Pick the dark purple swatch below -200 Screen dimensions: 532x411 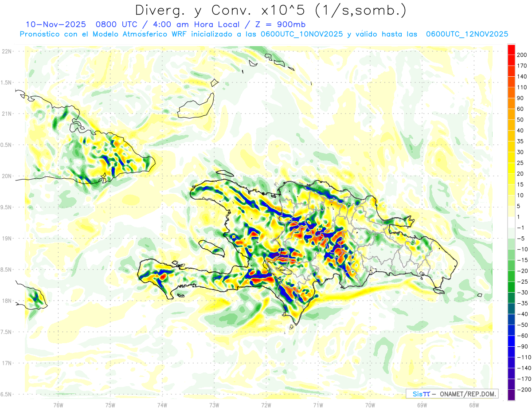pyautogui.click(x=511, y=395)
